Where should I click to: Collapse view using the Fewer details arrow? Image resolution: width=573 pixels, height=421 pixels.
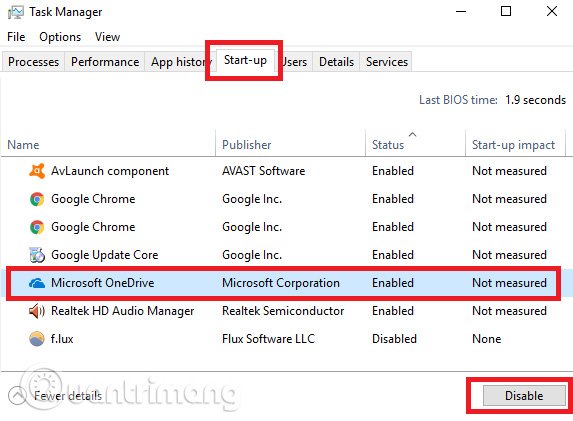pyautogui.click(x=17, y=396)
